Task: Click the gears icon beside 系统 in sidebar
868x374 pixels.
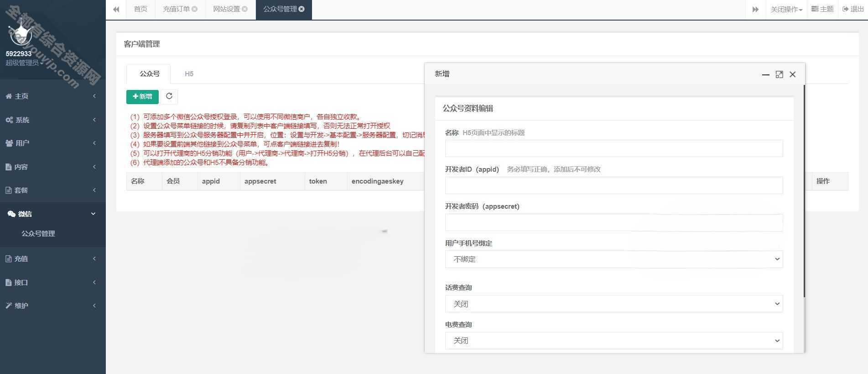Action: (9, 120)
